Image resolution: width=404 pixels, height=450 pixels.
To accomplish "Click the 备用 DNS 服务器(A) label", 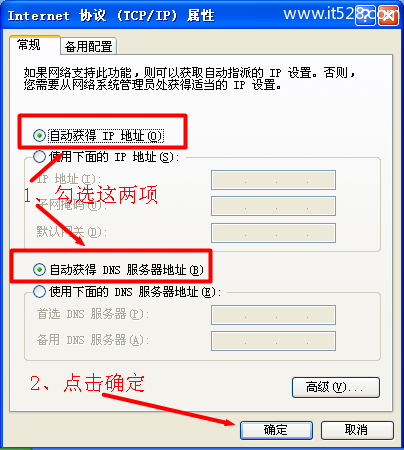I will (x=93, y=340).
